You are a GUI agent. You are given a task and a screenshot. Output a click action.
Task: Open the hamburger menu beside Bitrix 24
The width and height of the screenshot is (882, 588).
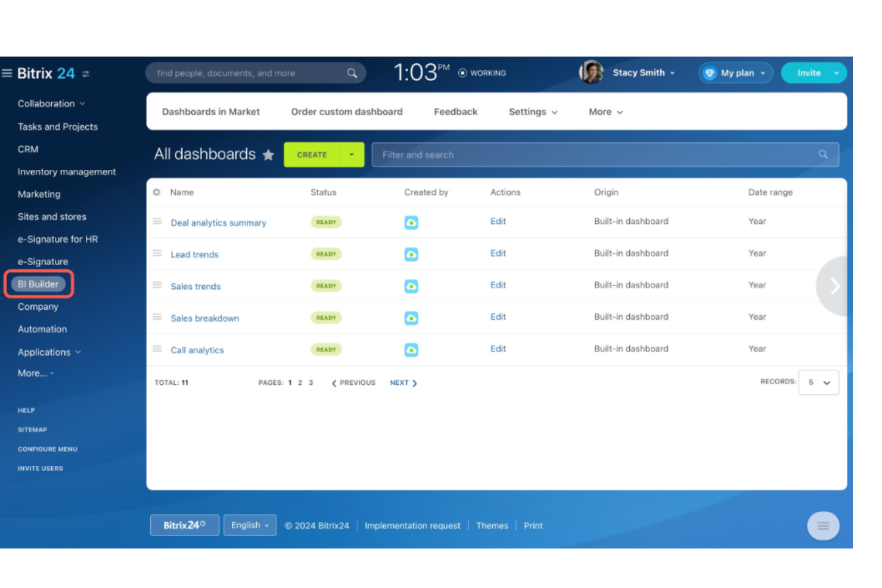tap(7, 73)
